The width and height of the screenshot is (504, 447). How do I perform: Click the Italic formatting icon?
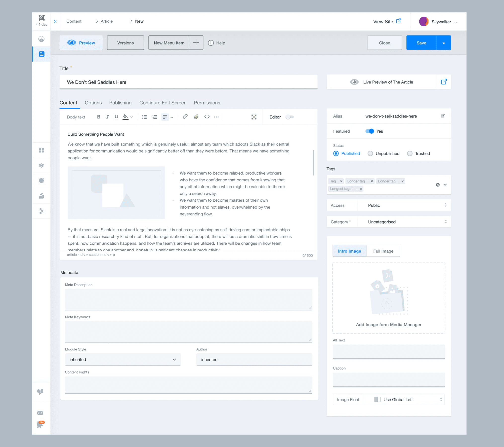click(108, 117)
